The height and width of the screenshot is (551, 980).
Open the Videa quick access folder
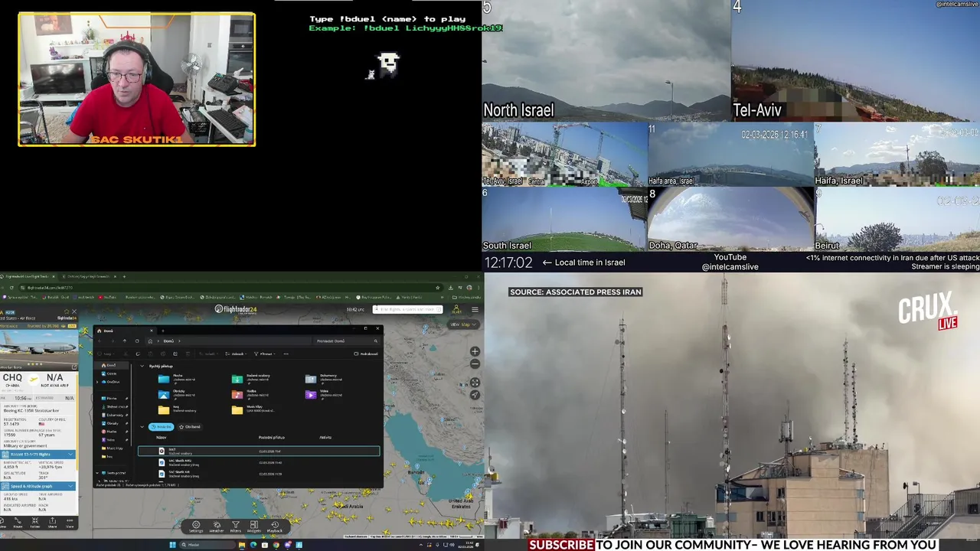coord(324,394)
